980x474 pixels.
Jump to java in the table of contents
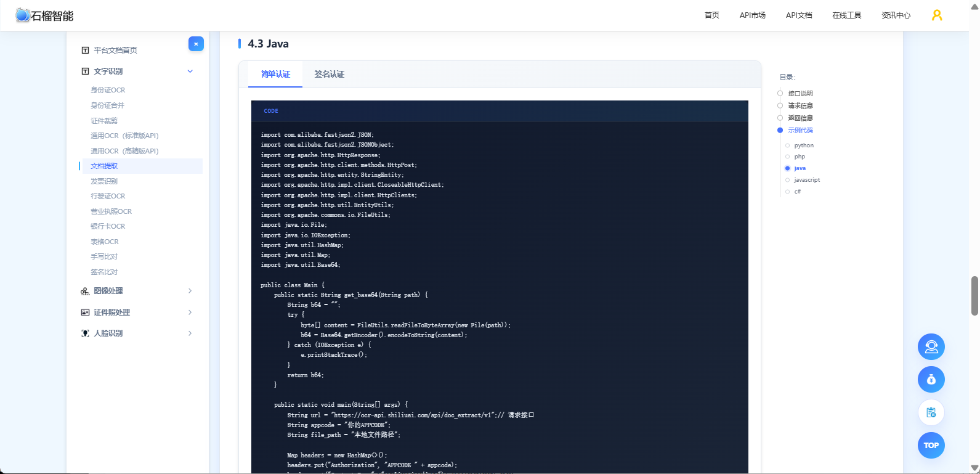coord(800,168)
